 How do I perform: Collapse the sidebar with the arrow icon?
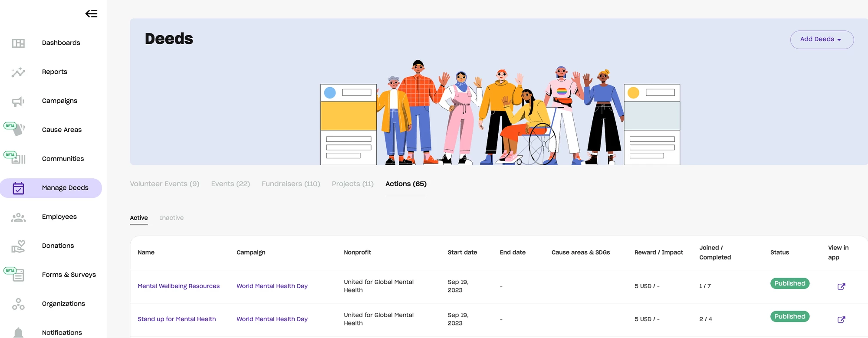91,14
